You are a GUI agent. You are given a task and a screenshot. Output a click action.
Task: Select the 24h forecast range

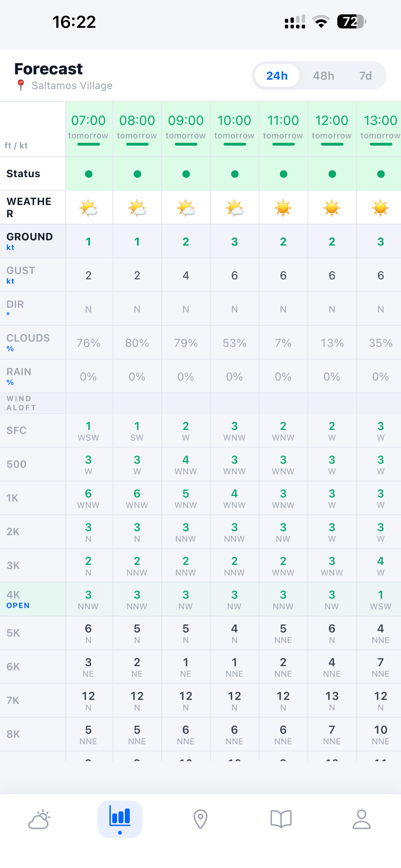pos(277,76)
